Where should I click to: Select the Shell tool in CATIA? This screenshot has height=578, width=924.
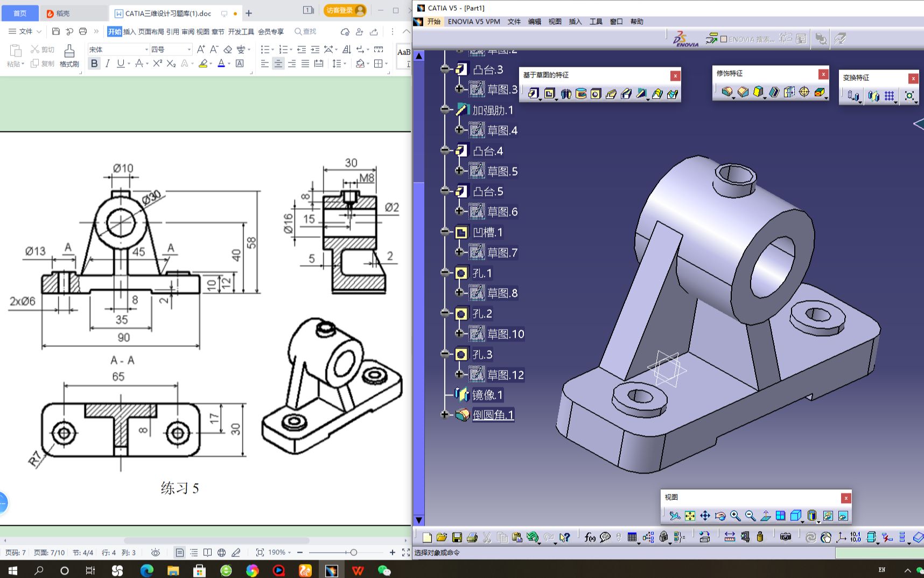click(x=774, y=92)
